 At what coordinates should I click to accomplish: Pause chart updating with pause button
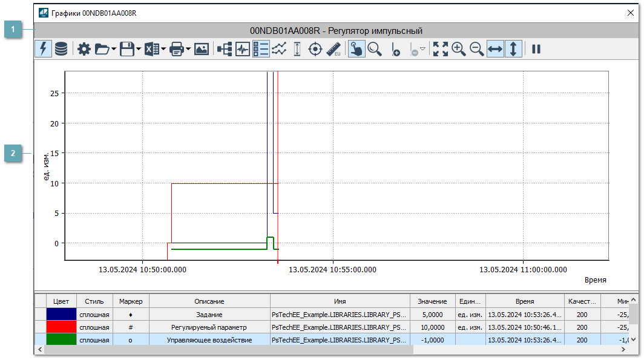tap(536, 50)
